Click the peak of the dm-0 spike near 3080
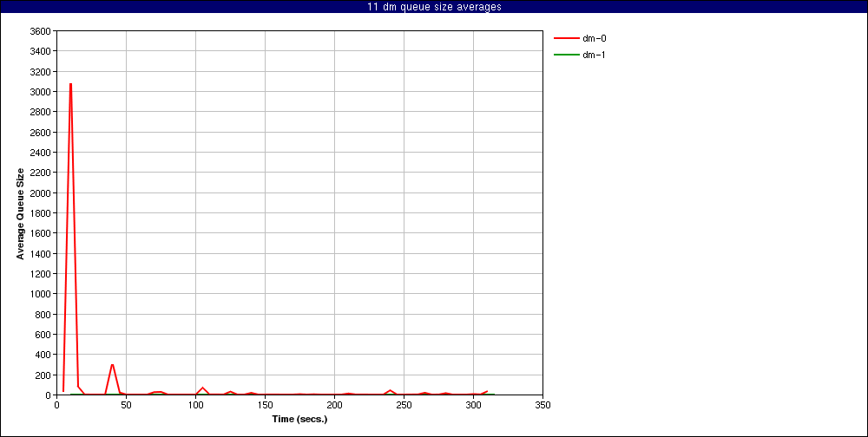Image resolution: width=868 pixels, height=437 pixels. (x=71, y=84)
